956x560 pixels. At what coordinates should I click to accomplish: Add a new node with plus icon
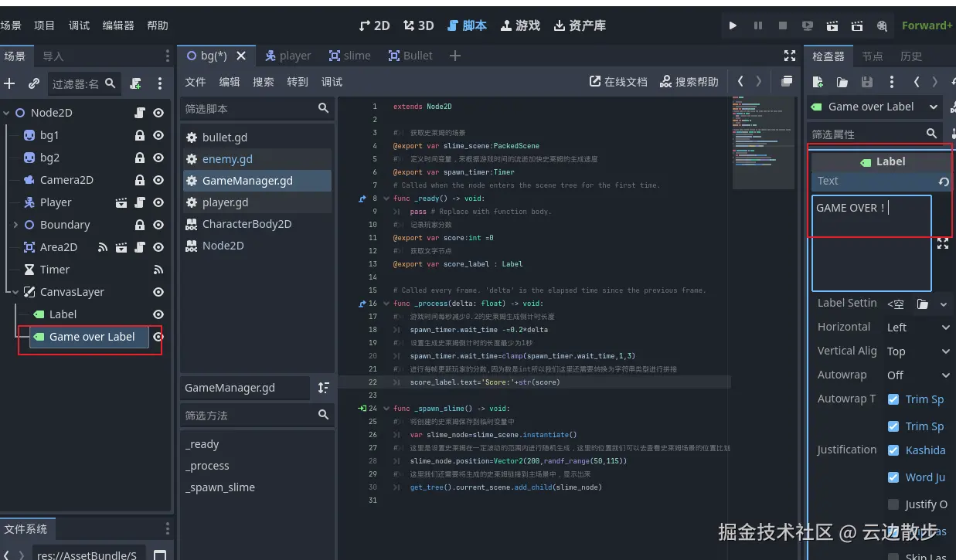click(x=9, y=83)
